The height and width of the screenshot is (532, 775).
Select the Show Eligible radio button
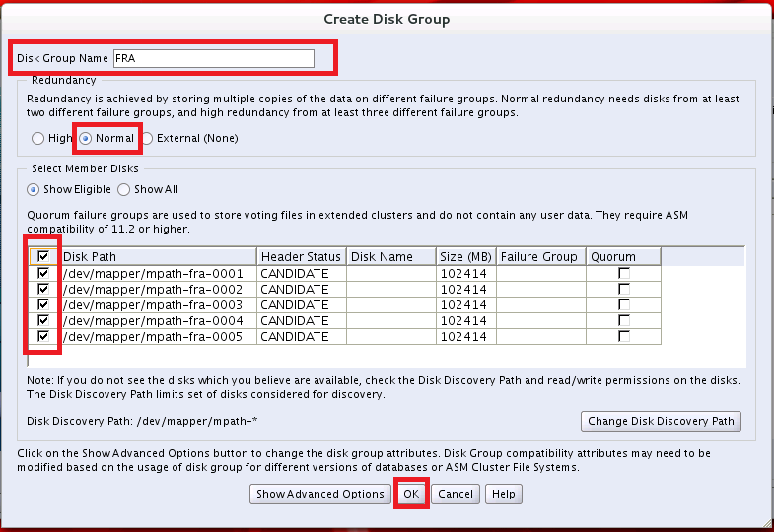[x=34, y=189]
